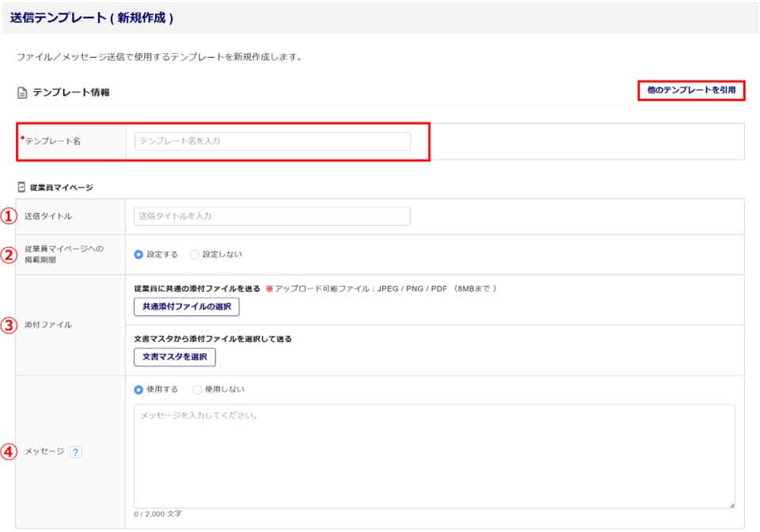
Task: Click the circled ① marker by 送信タイトル
Action: coord(8,216)
